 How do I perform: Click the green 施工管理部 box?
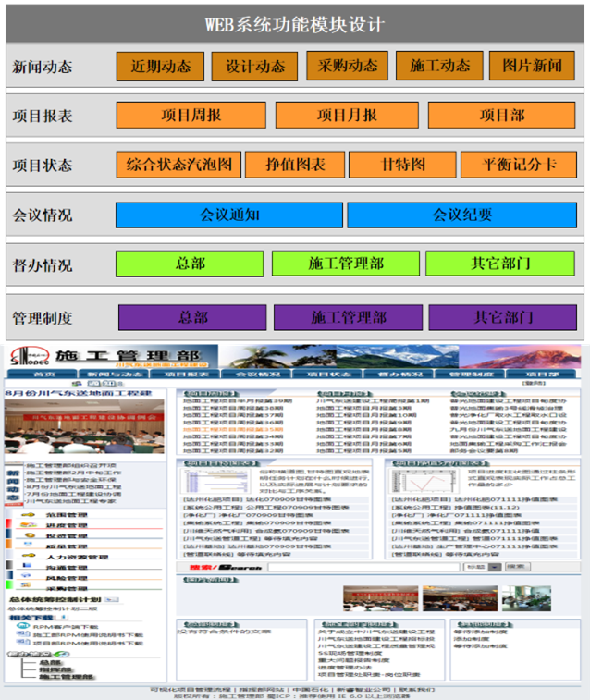pos(346,264)
